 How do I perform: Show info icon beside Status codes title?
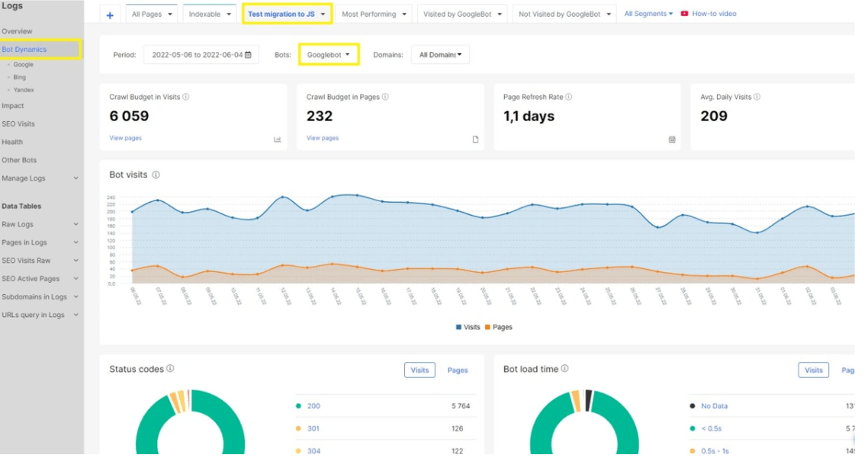(170, 368)
